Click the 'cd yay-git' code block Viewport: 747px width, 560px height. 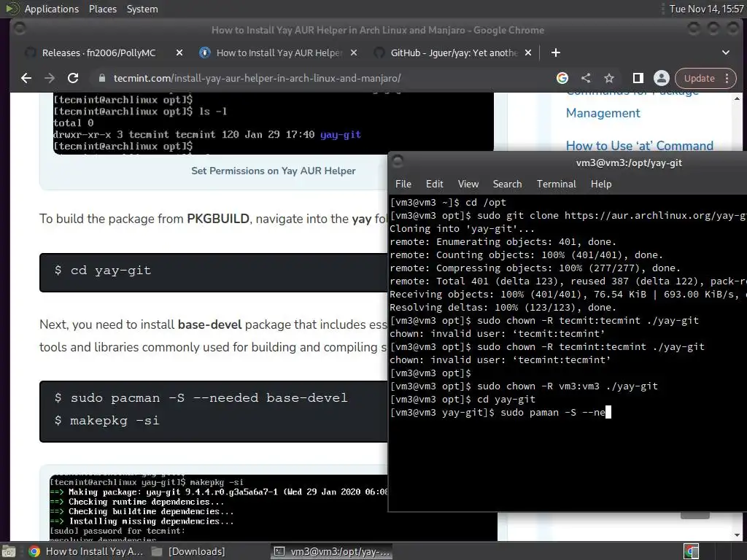[x=214, y=273]
